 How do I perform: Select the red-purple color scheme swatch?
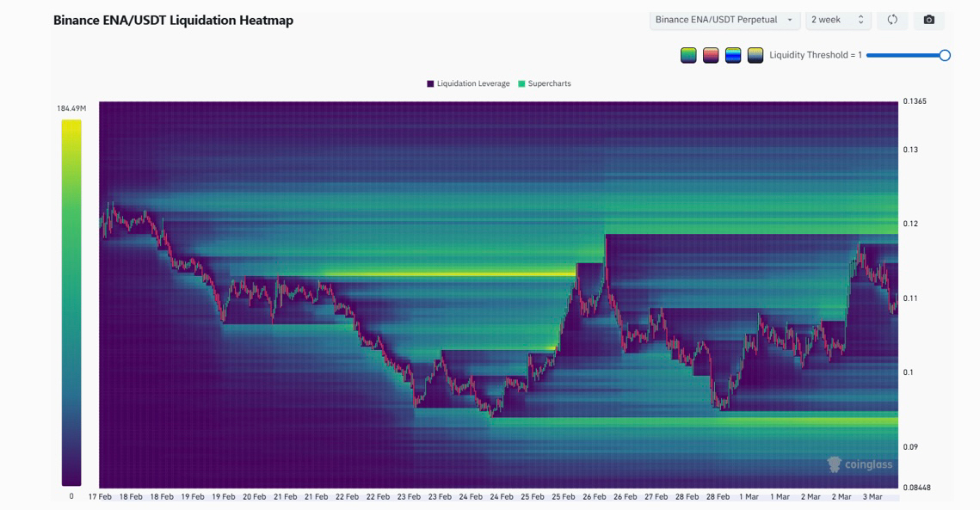tap(711, 55)
